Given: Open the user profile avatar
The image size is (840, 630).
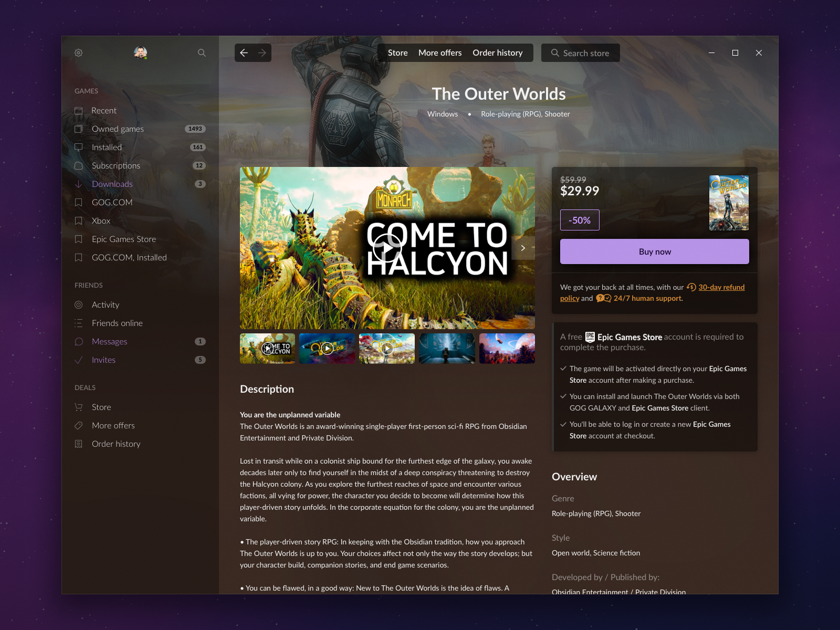Looking at the screenshot, I should (x=140, y=52).
